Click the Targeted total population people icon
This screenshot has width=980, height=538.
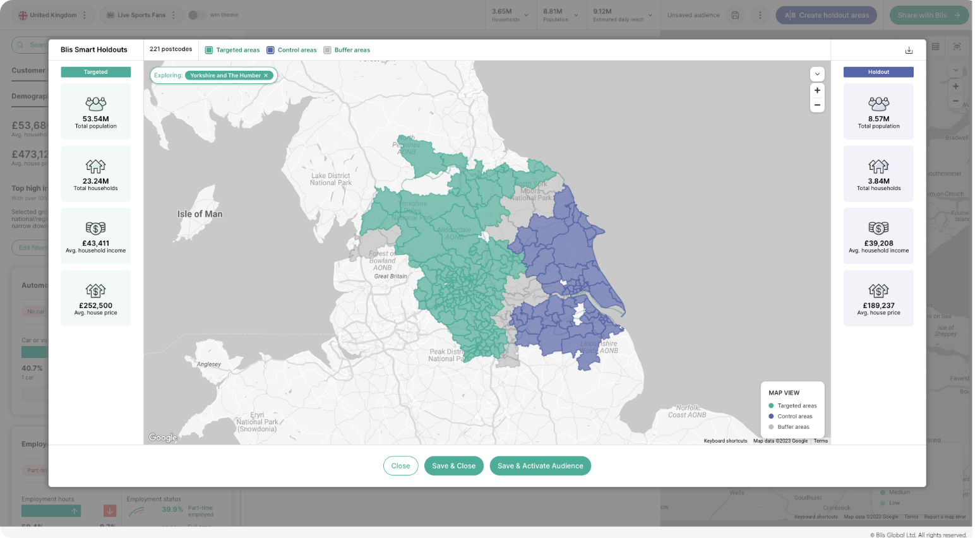(96, 104)
